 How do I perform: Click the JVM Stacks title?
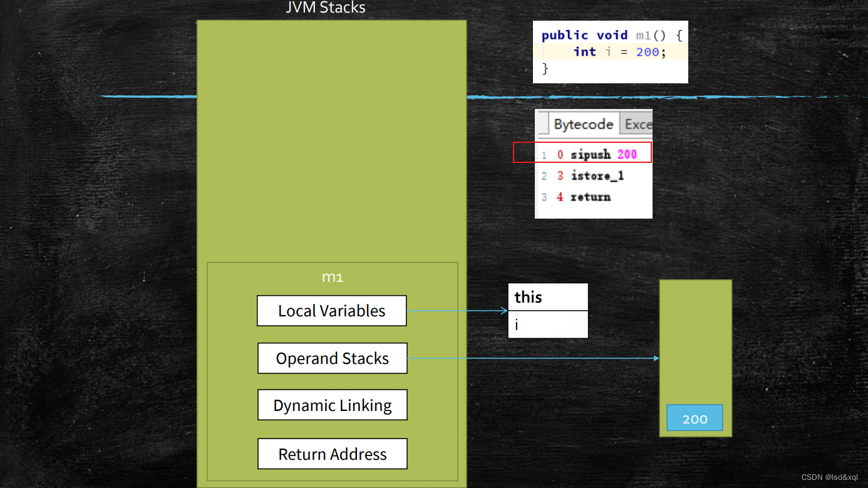click(x=326, y=8)
